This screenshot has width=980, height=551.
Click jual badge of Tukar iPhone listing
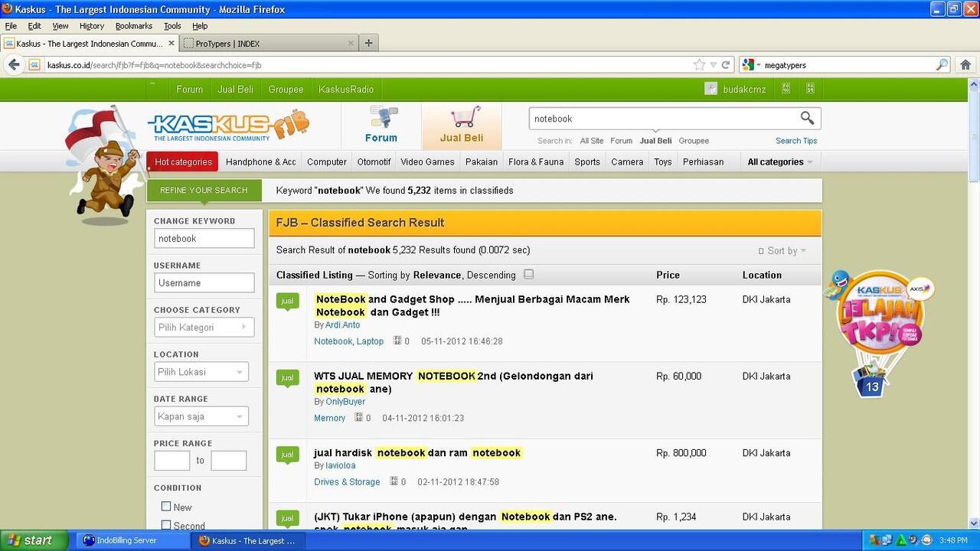(287, 519)
